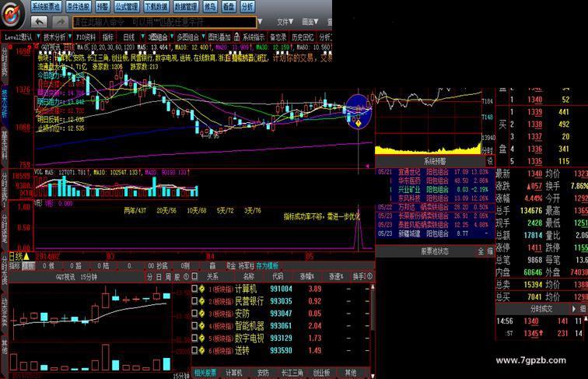
Task: Expand the 分时成交 arrow
Action: point(574,308)
